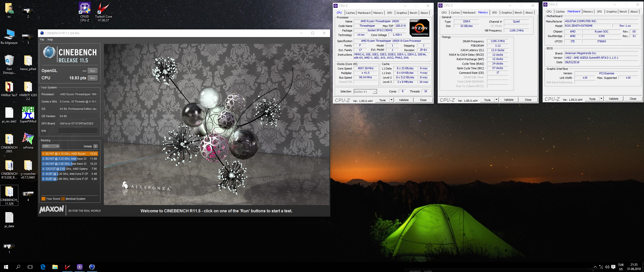Screen dimensions: 644x272
Task: Open the network icon in the system tray
Action: [x=601, y=267]
